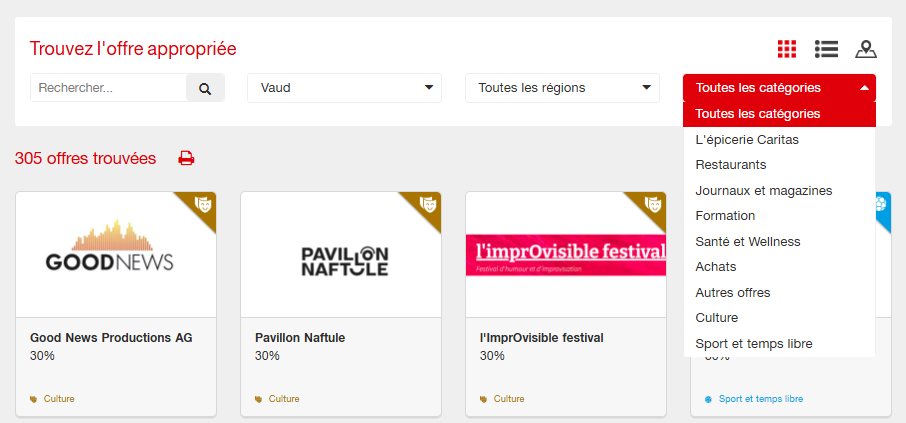The image size is (906, 423).
Task: Collapse the Toutes les catégories dropdown
Action: tap(779, 88)
